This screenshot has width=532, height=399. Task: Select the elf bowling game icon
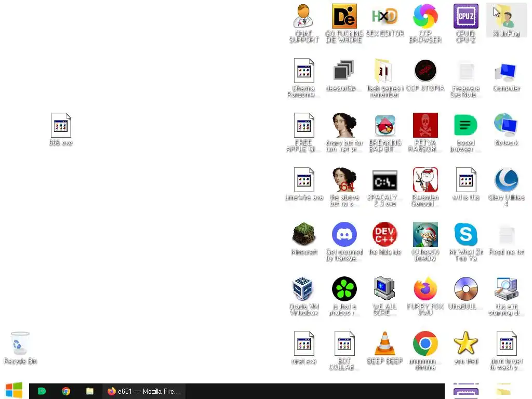pos(425,234)
